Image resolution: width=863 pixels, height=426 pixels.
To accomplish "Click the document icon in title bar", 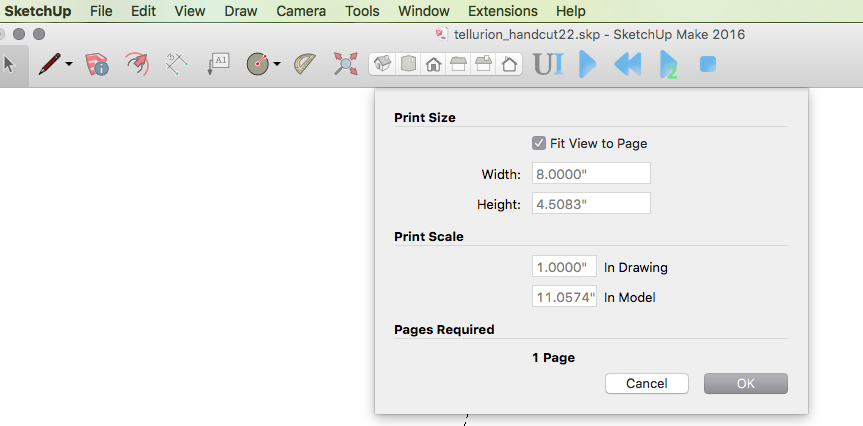I will coord(441,35).
